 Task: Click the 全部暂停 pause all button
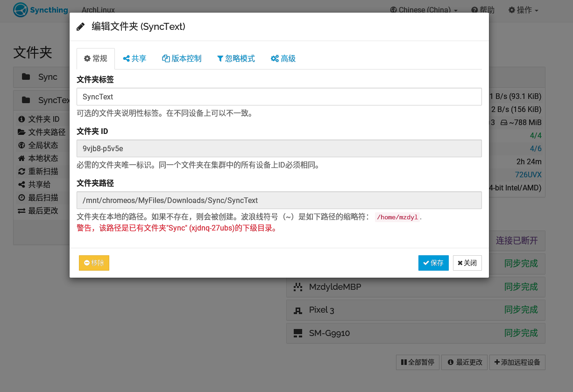tap(417, 362)
